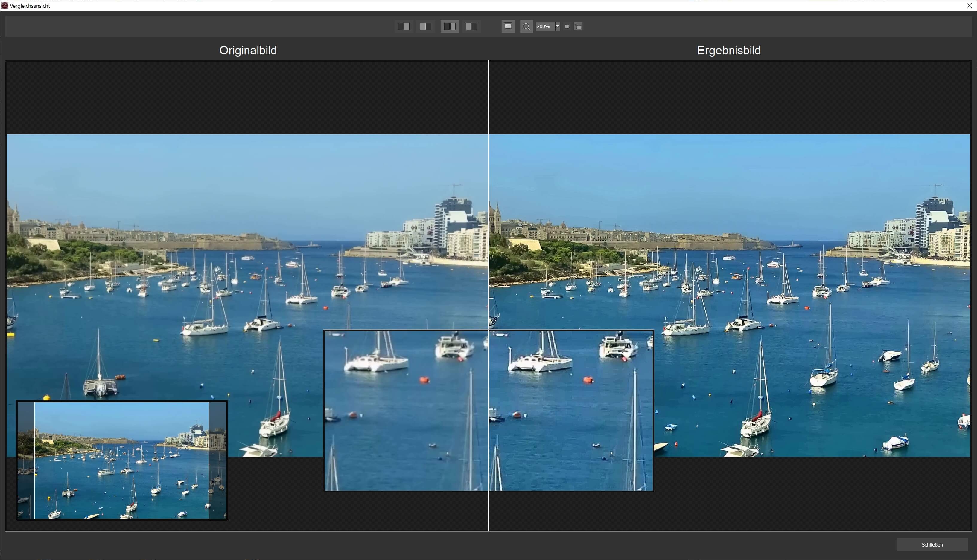977x560 pixels.
Task: Select fourth comparison layout icon
Action: tap(471, 26)
